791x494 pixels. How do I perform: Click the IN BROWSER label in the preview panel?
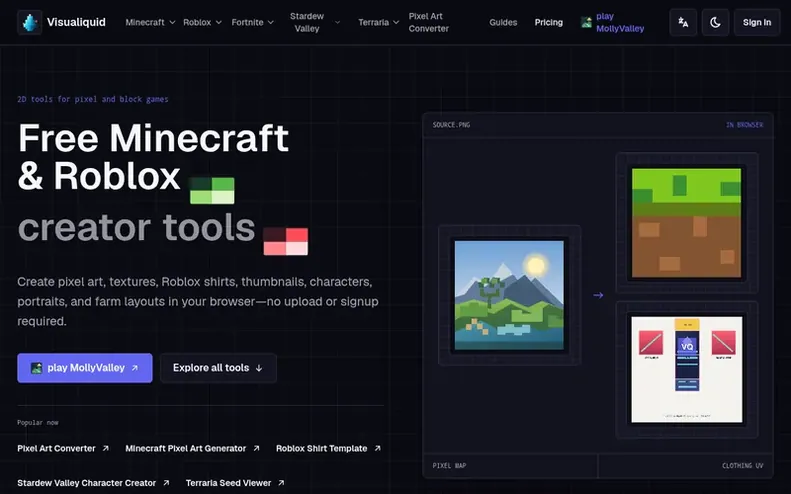pyautogui.click(x=745, y=125)
